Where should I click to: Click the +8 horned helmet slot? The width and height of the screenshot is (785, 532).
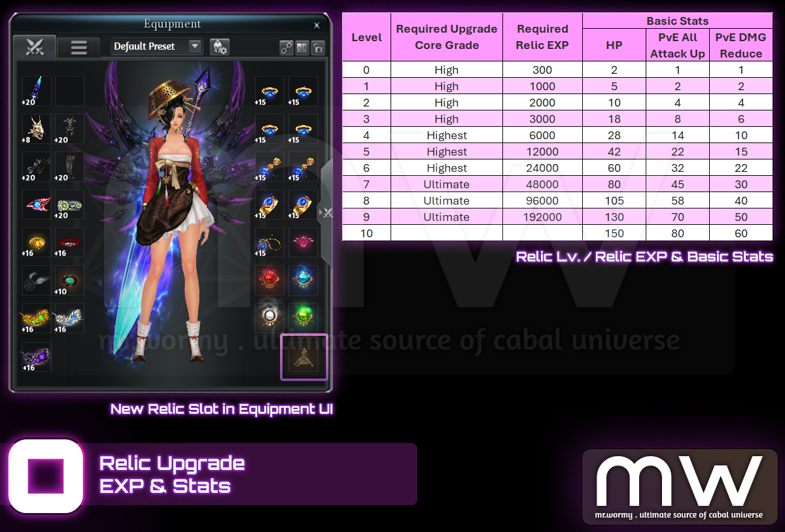(x=36, y=128)
